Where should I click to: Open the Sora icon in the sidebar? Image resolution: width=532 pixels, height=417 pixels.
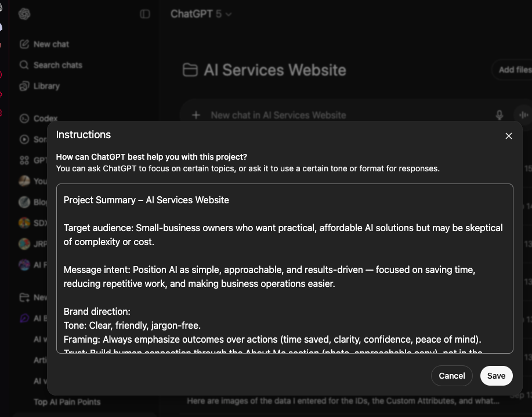click(x=24, y=139)
